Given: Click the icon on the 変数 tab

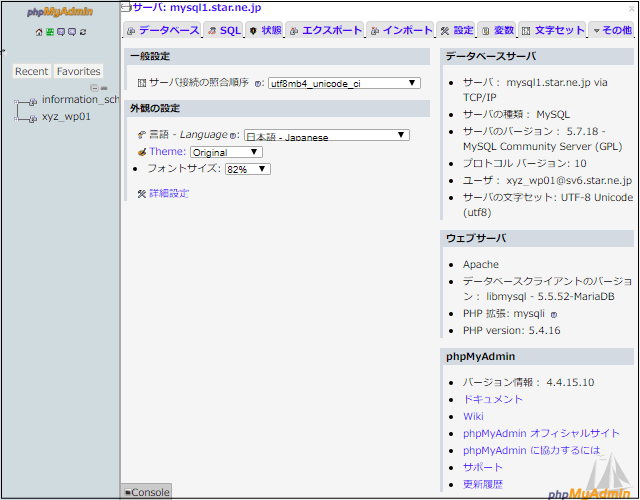Looking at the screenshot, I should pyautogui.click(x=486, y=31).
